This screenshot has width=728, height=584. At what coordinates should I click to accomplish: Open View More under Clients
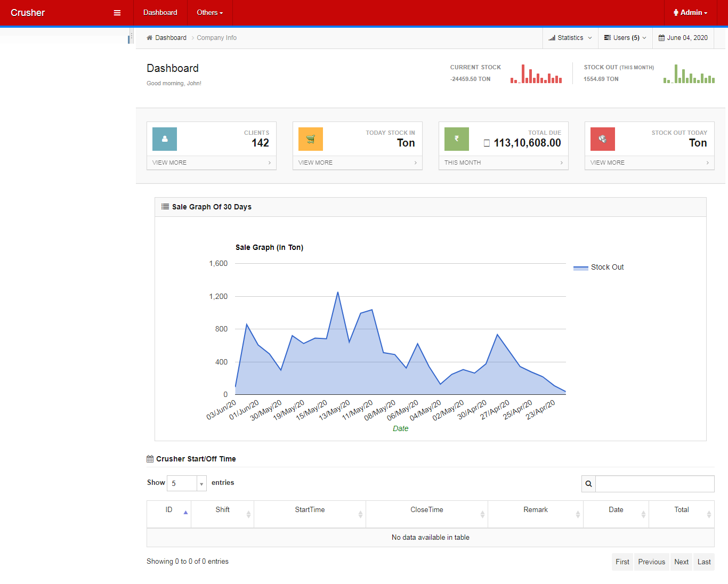(212, 163)
